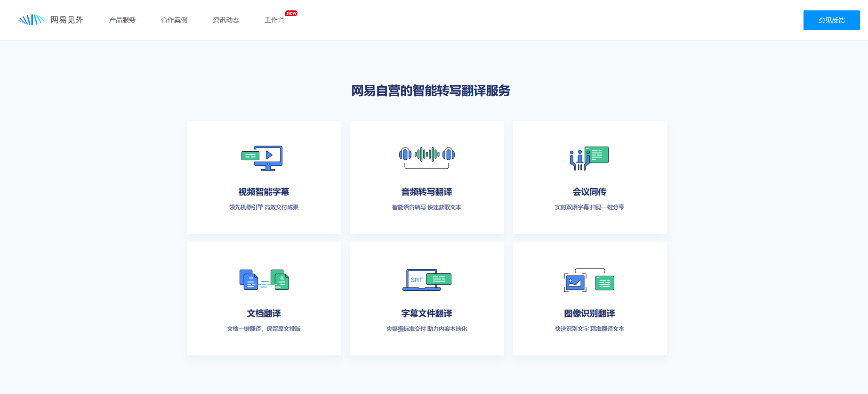Click the 会议同传 people icon
868x394 pixels.
click(589, 158)
